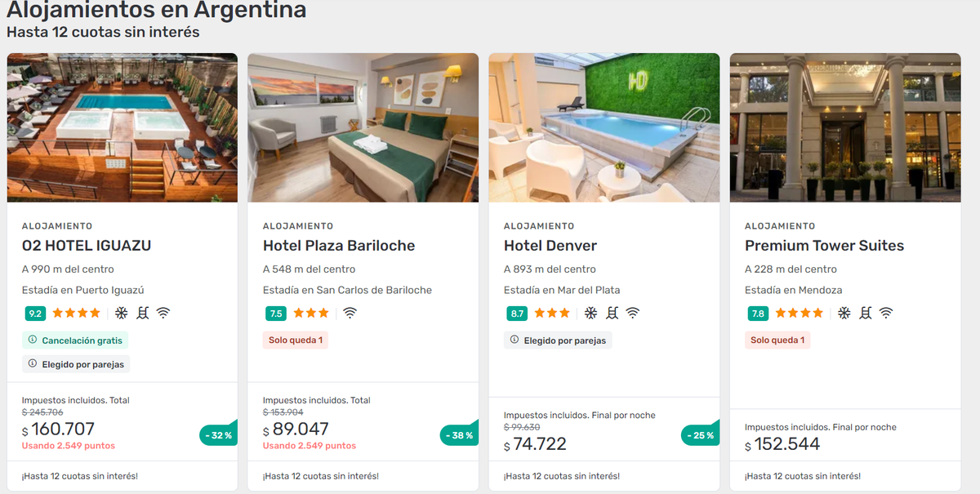Screen dimensions: 980x494
Task: Open the O2 HOTEL IGUAZU title
Action: (87, 246)
